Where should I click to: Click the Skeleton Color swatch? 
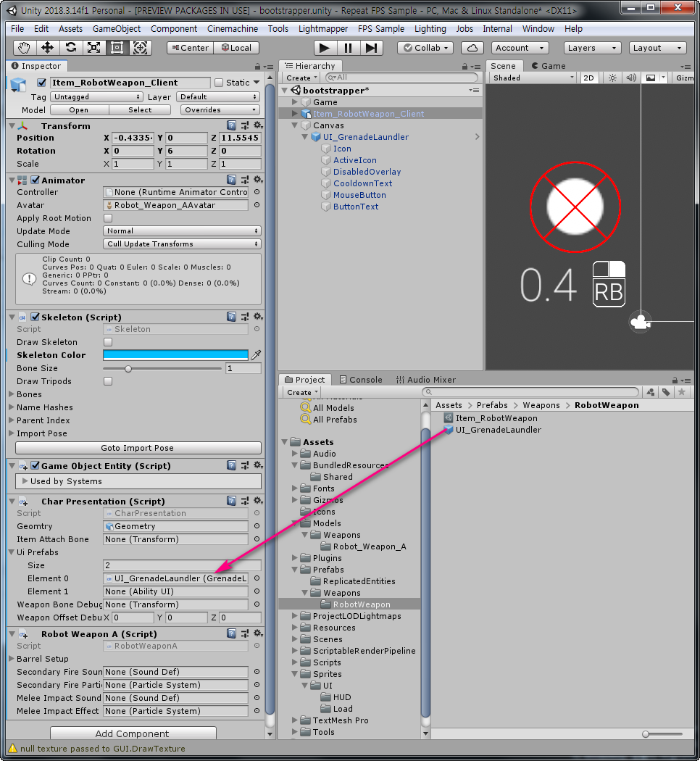pyautogui.click(x=175, y=355)
